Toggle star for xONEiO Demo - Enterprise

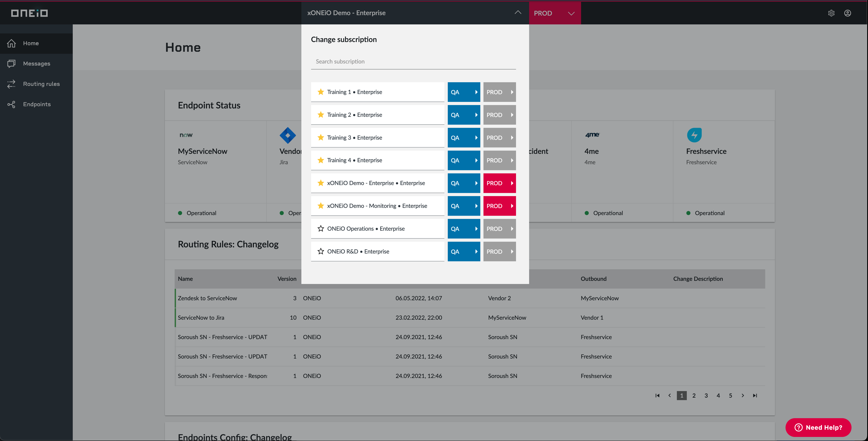pyautogui.click(x=320, y=183)
